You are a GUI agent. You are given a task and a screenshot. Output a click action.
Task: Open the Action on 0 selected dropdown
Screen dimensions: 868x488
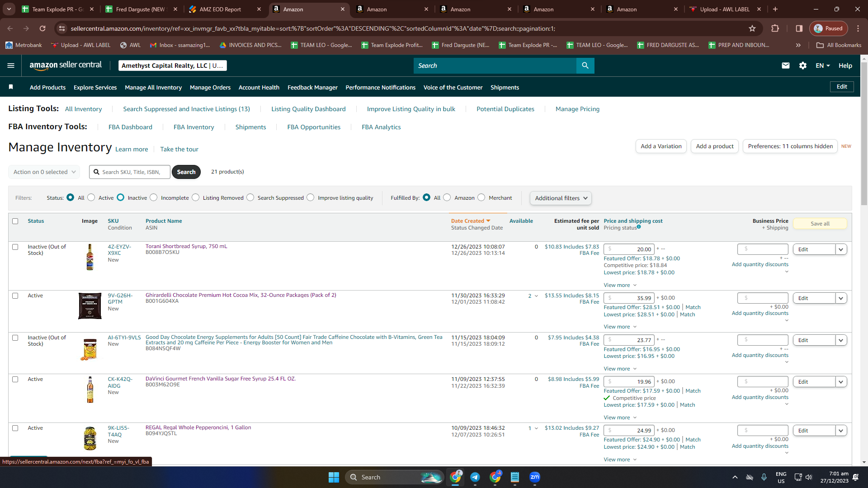click(44, 172)
